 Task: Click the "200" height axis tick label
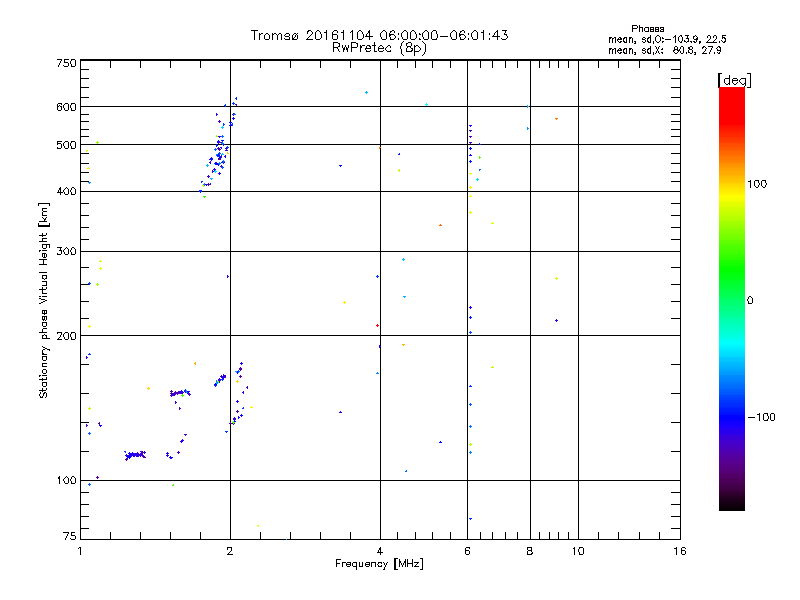pyautogui.click(x=67, y=336)
